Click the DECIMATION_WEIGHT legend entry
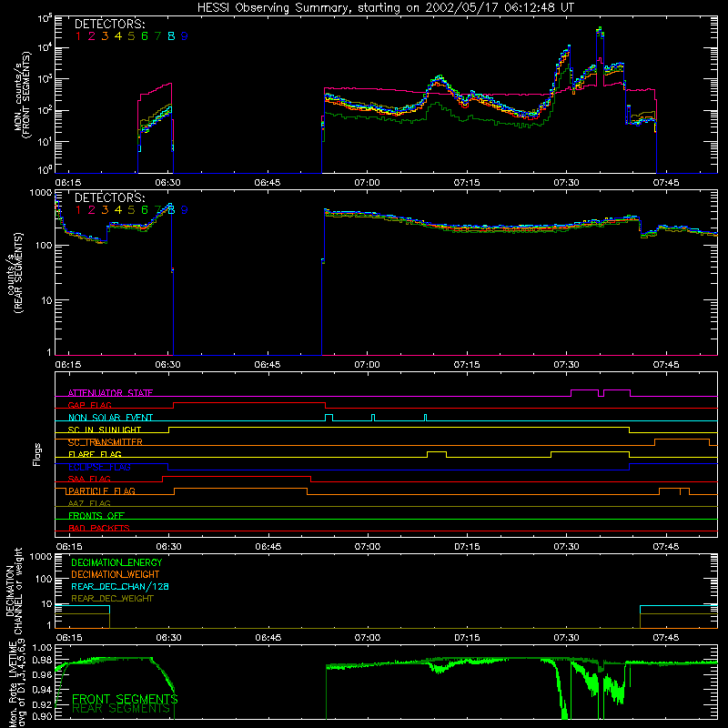The image size is (728, 728). click(x=116, y=574)
